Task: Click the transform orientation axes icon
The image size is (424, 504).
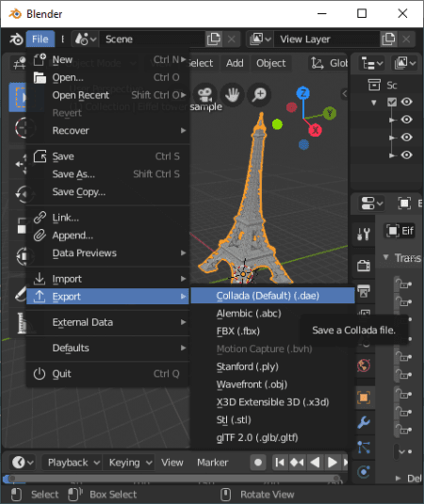Action: 317,63
